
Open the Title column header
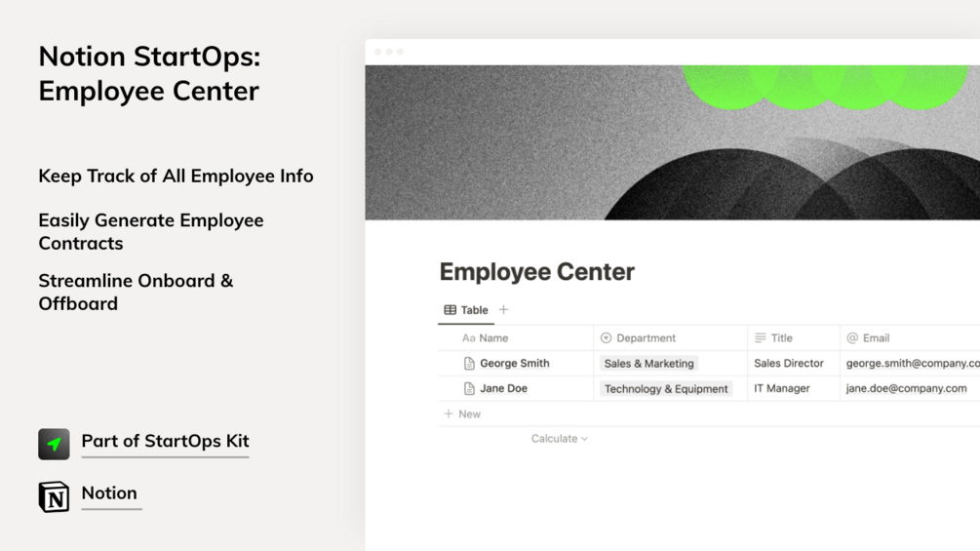point(794,338)
